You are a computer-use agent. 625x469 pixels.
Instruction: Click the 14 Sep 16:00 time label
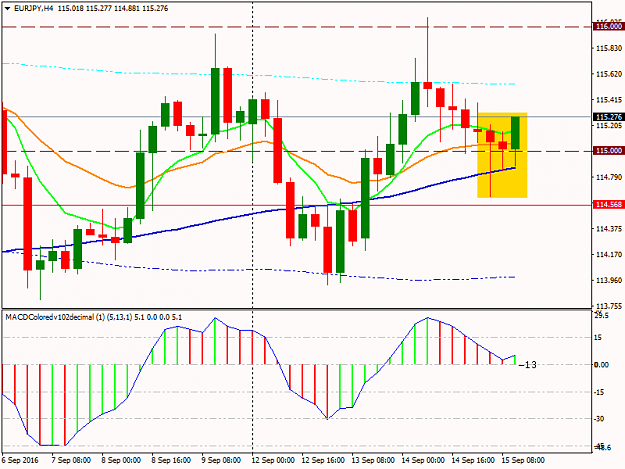coord(473,460)
